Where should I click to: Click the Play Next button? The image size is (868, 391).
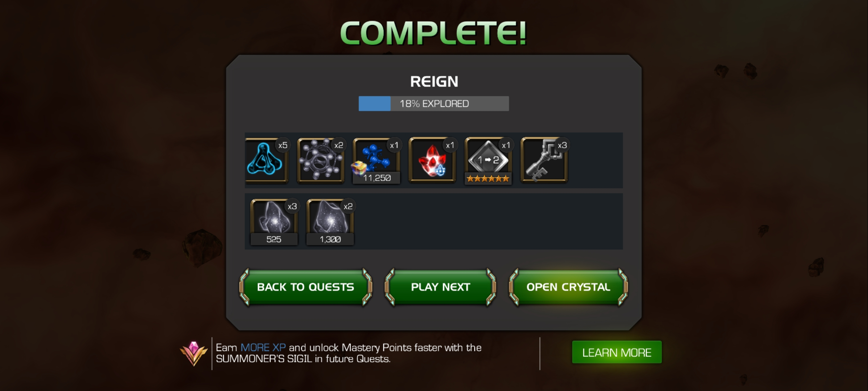pos(440,287)
